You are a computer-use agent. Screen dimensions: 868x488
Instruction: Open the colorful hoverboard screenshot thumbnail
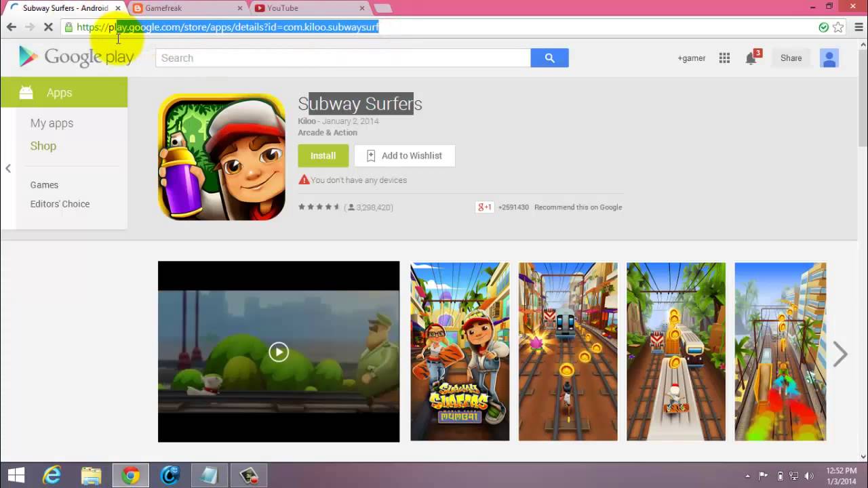(x=781, y=352)
